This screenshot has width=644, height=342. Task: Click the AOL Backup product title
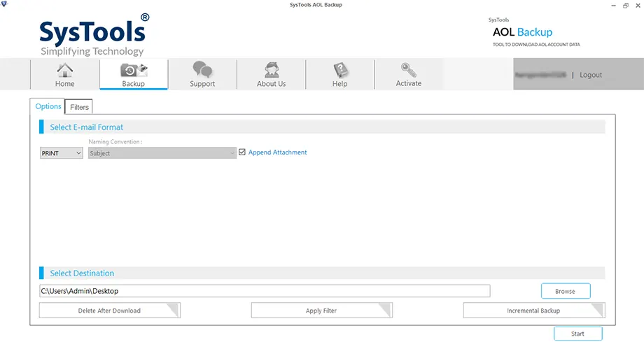522,32
